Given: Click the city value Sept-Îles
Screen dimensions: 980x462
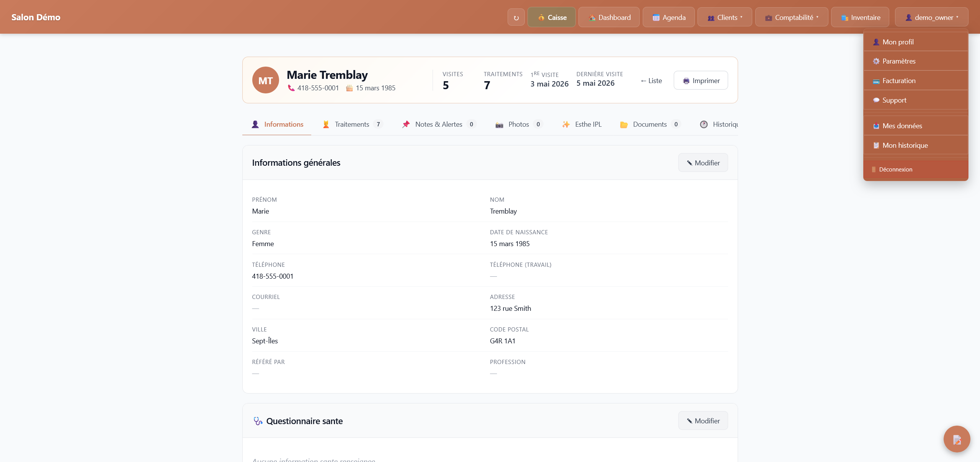Looking at the screenshot, I should [265, 341].
